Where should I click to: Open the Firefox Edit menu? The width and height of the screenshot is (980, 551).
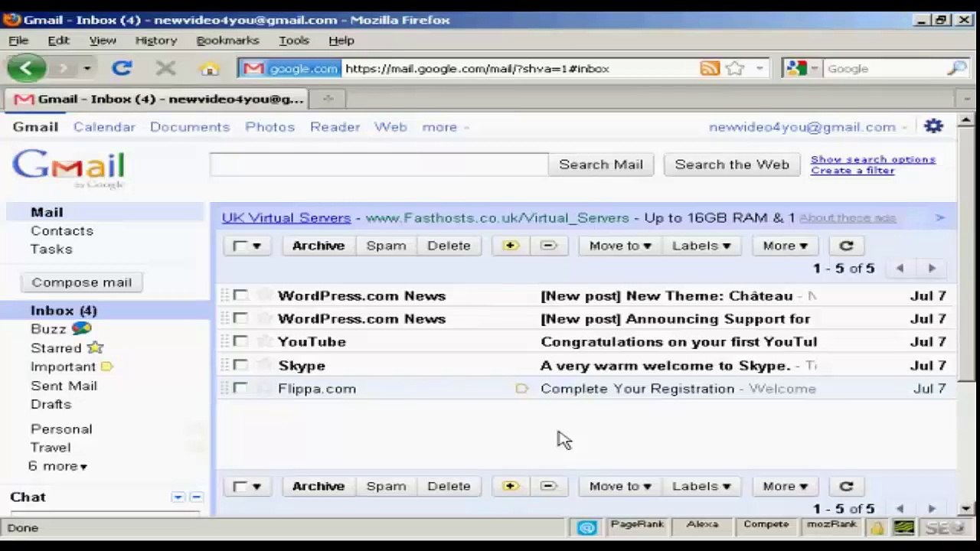click(58, 41)
